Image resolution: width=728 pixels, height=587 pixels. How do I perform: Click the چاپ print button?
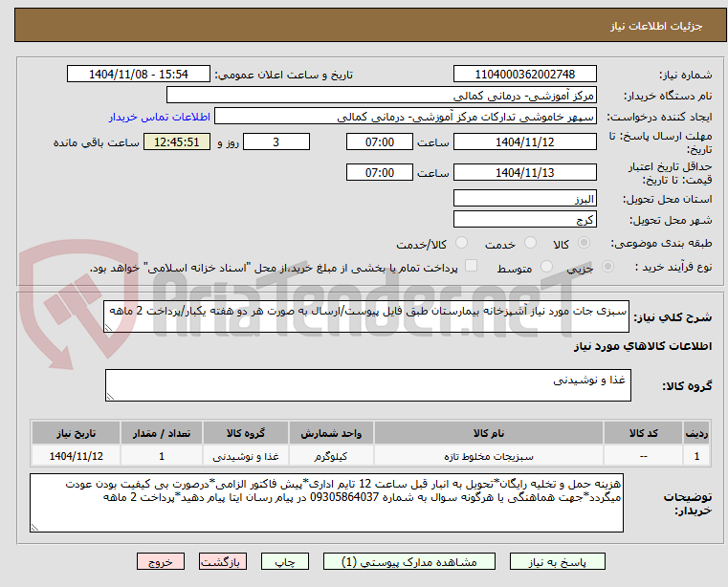pos(285,561)
